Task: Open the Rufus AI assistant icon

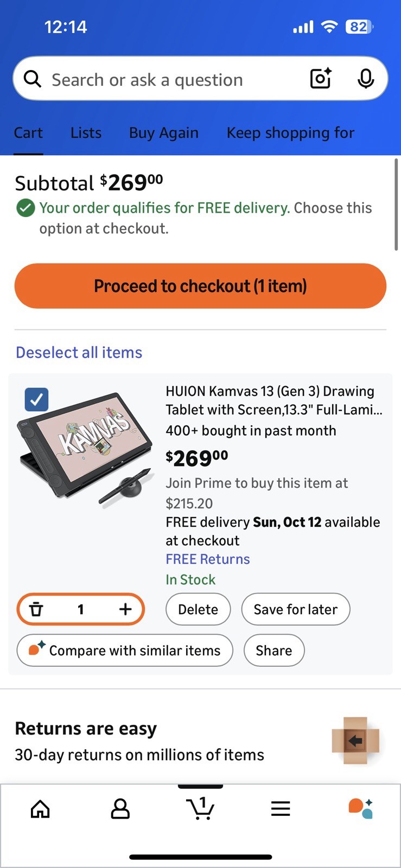Action: click(360, 808)
